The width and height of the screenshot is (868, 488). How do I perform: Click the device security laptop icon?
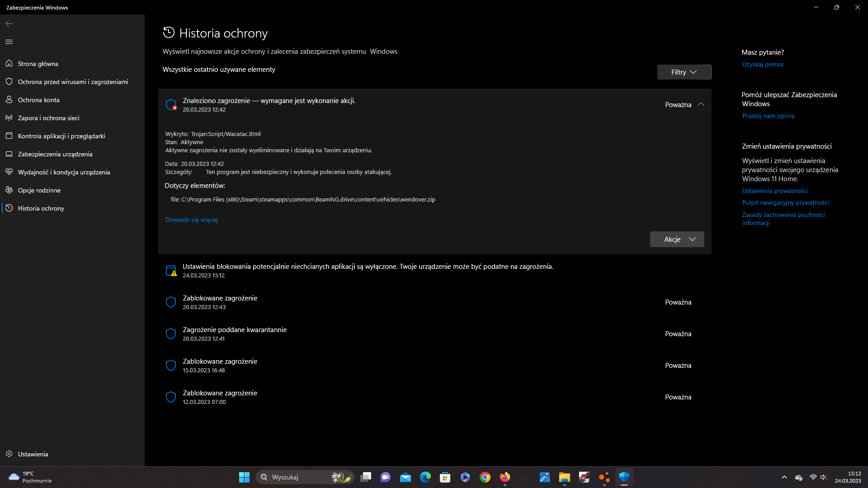point(9,154)
